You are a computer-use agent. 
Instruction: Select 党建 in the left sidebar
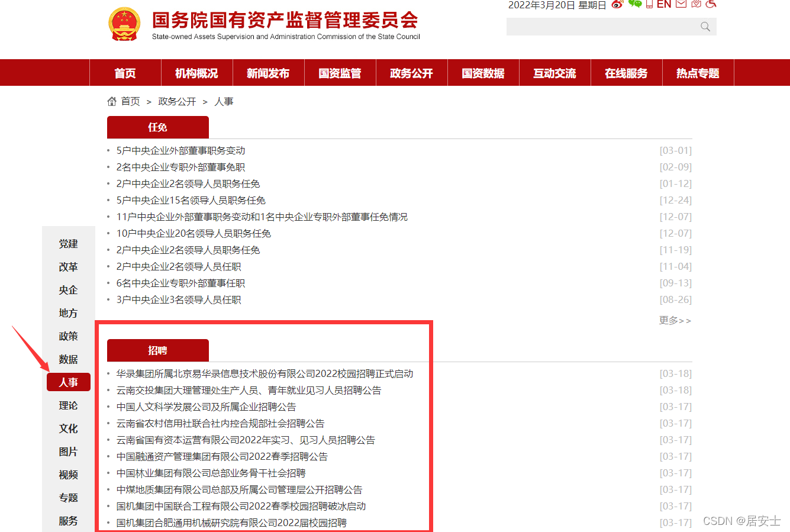coord(68,244)
